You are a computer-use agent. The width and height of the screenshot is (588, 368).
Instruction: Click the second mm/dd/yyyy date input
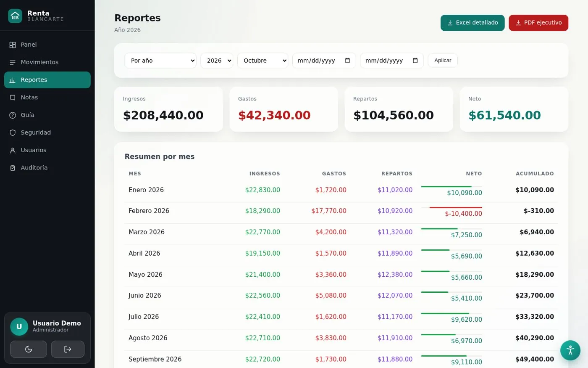tap(392, 61)
